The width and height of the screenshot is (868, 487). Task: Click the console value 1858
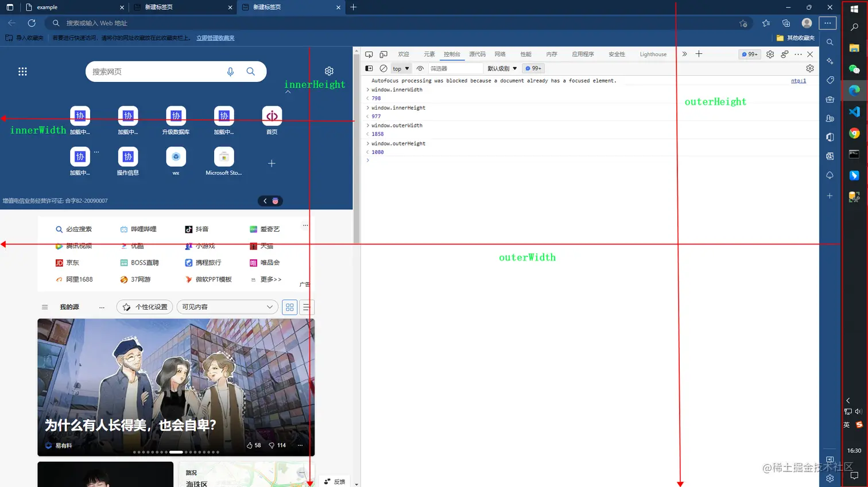point(378,134)
